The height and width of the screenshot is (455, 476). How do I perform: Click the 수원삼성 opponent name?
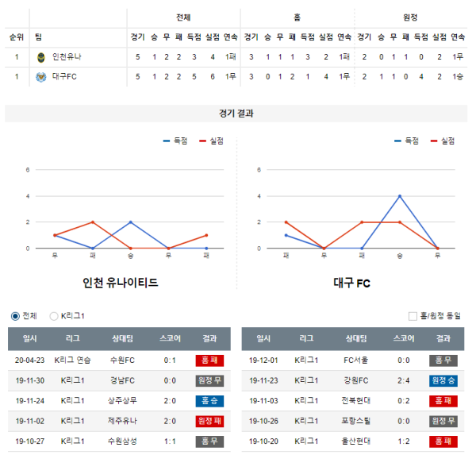click(x=122, y=442)
